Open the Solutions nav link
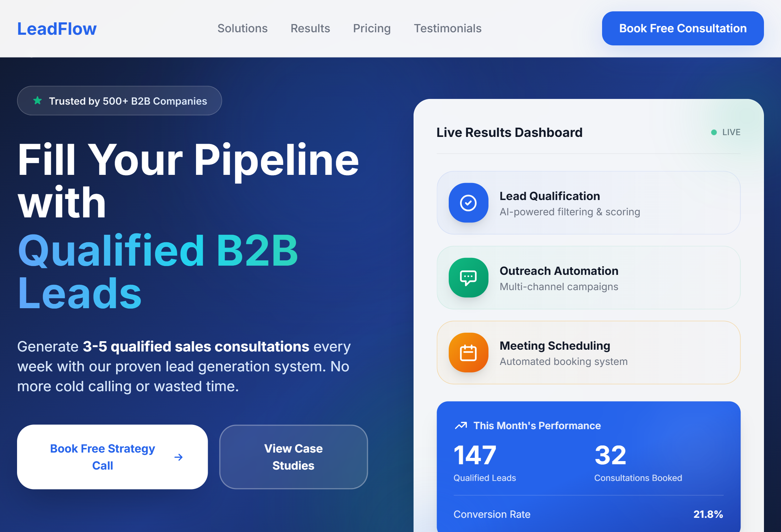The width and height of the screenshot is (781, 532). 242,28
